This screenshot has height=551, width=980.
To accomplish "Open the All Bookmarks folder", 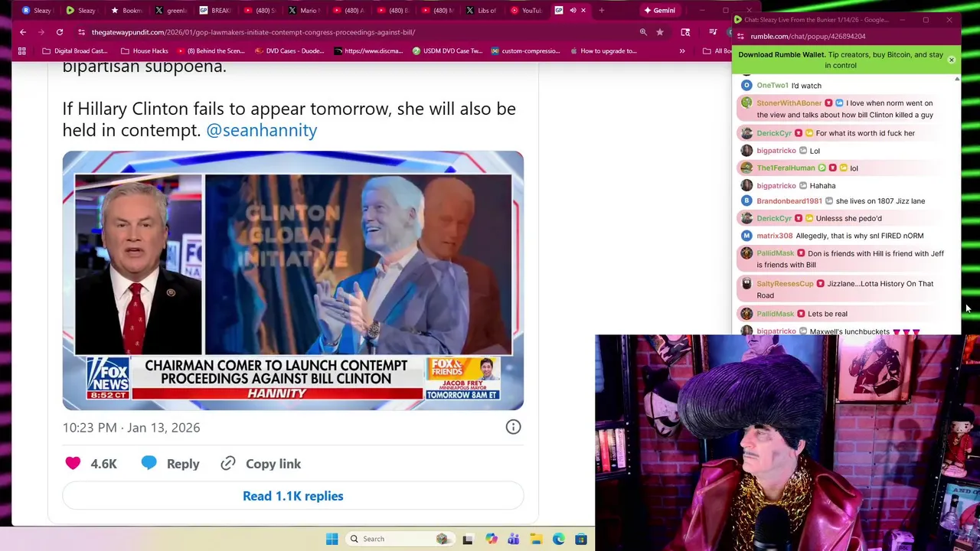I will (x=717, y=51).
